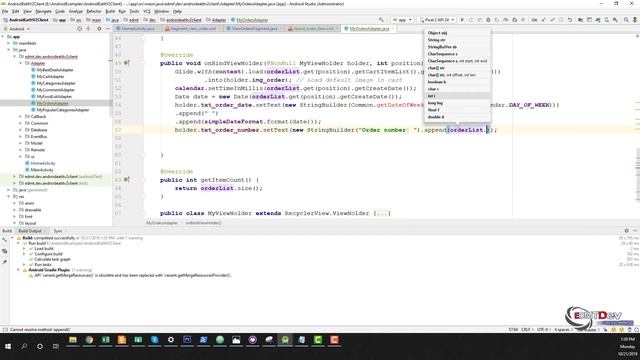Collapse the Android Gradle Plugin warning node
This screenshot has width=640, height=360.
pyautogui.click(x=18, y=270)
